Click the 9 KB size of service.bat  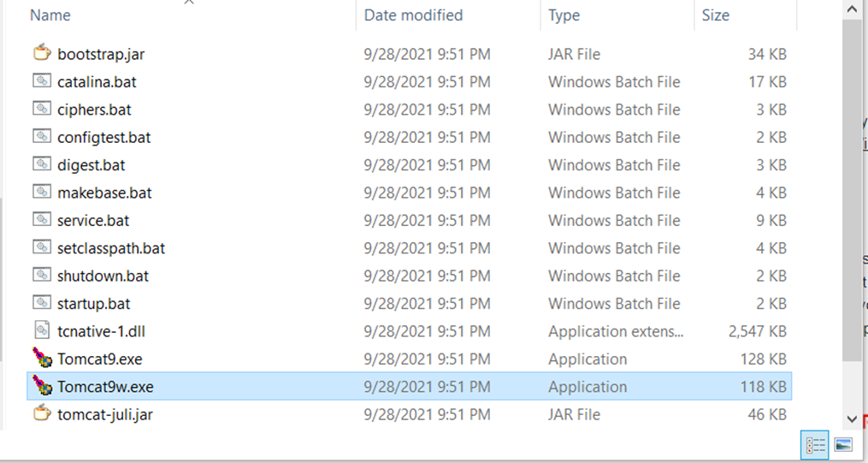pyautogui.click(x=771, y=221)
